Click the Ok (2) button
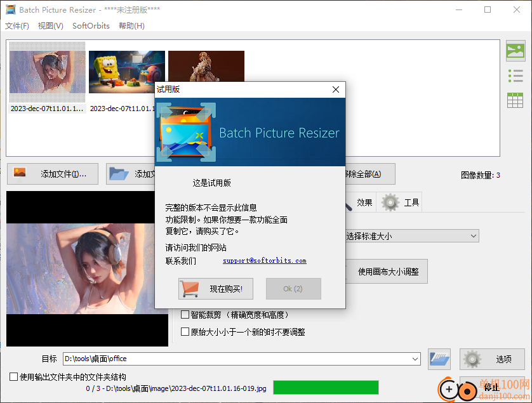 [x=293, y=289]
